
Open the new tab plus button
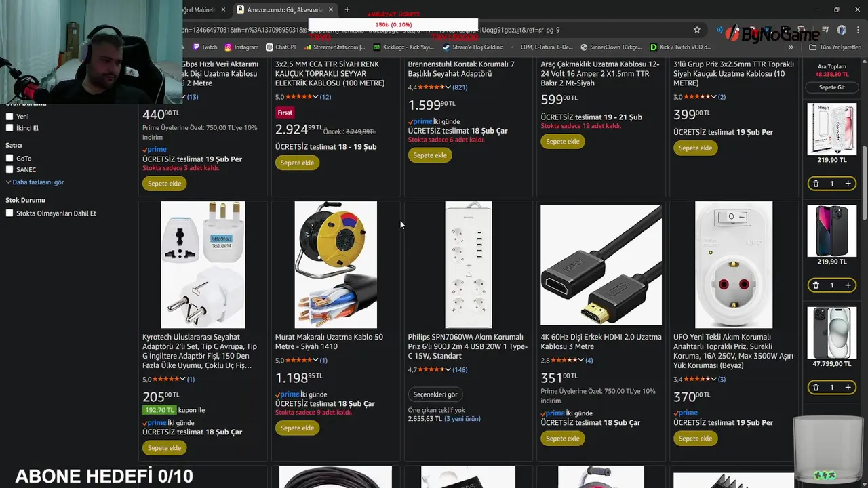coord(347,9)
